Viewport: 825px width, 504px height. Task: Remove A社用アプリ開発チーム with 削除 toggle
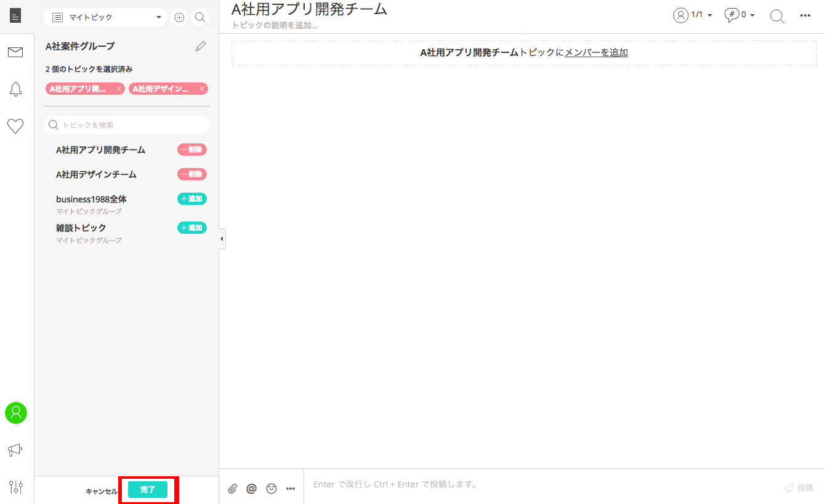192,150
